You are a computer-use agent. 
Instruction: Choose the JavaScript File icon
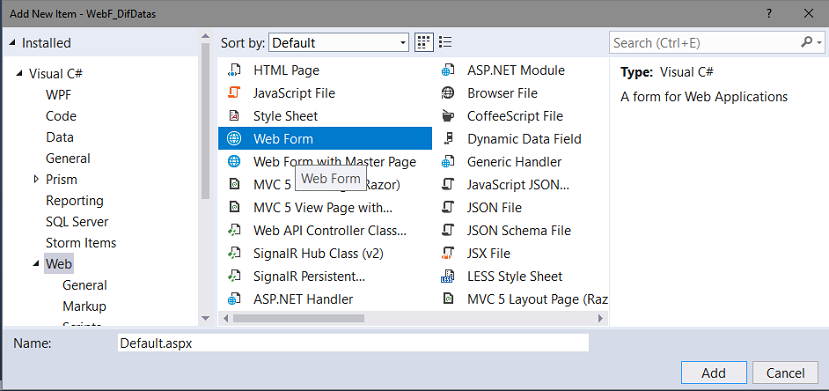tap(234, 93)
